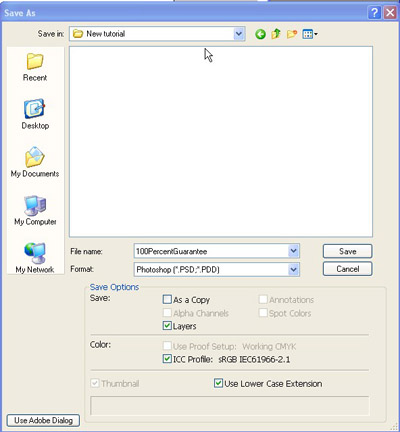Click the empty file list pane
The width and height of the screenshot is (400, 432).
[x=221, y=142]
